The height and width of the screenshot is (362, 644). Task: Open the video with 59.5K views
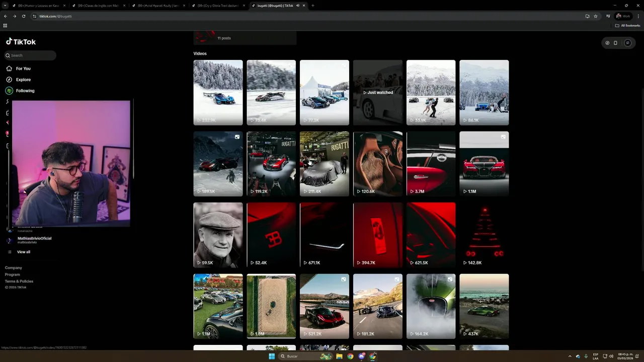click(218, 235)
